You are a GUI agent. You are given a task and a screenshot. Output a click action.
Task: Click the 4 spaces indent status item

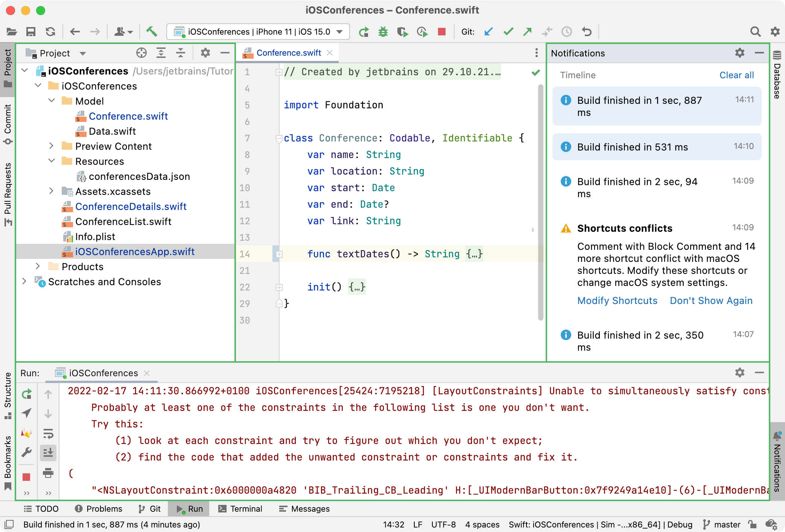tap(482, 524)
